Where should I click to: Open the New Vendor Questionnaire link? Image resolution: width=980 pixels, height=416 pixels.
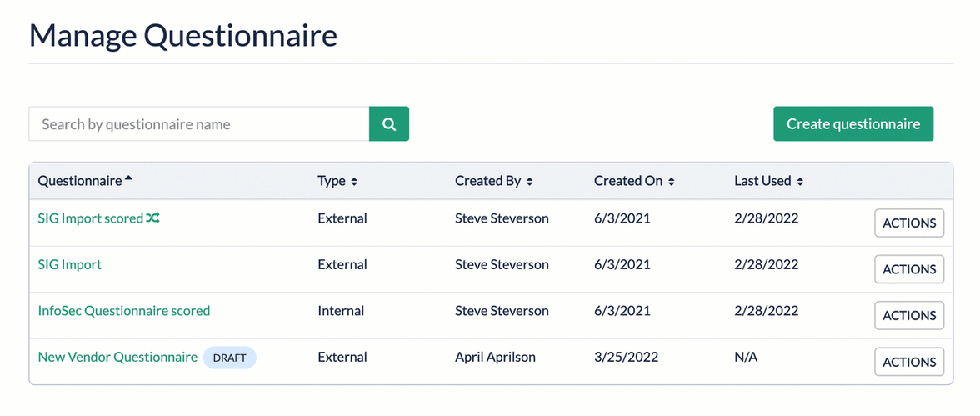pyautogui.click(x=117, y=357)
